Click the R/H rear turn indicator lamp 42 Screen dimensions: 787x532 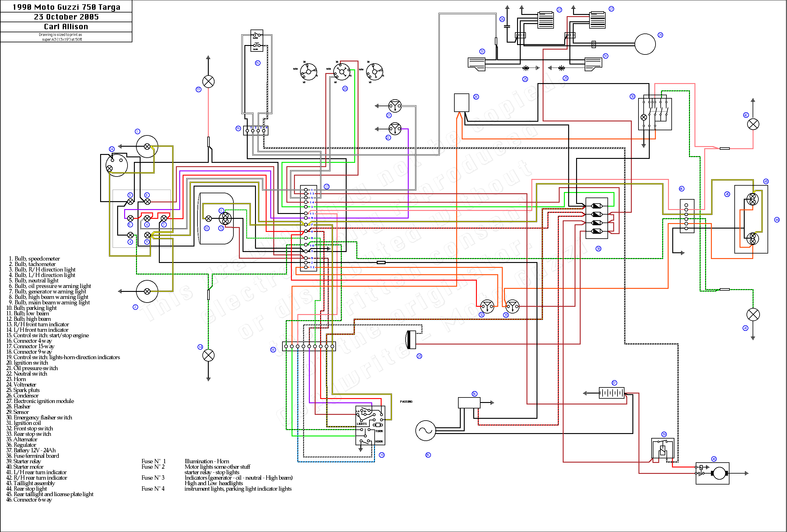pyautogui.click(x=753, y=124)
